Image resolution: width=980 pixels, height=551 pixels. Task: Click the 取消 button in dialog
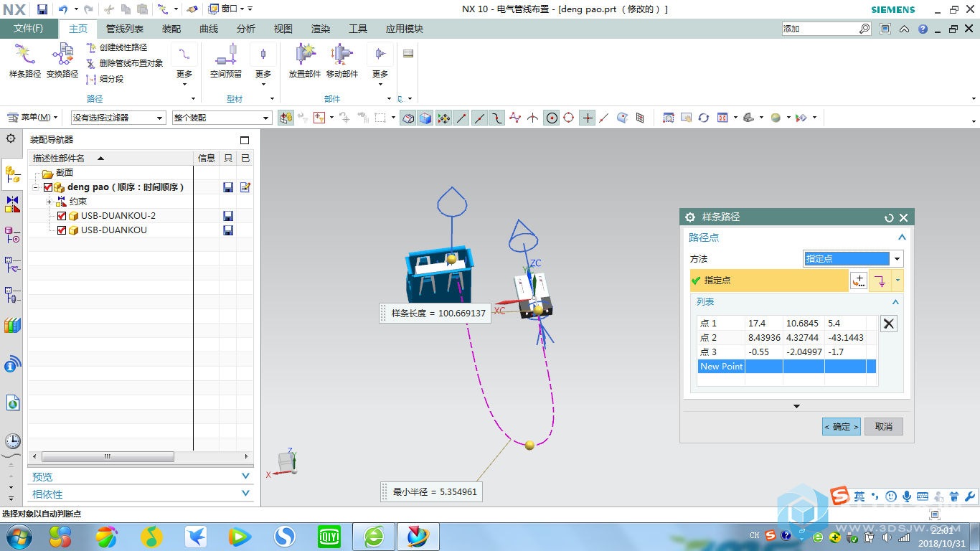point(884,427)
